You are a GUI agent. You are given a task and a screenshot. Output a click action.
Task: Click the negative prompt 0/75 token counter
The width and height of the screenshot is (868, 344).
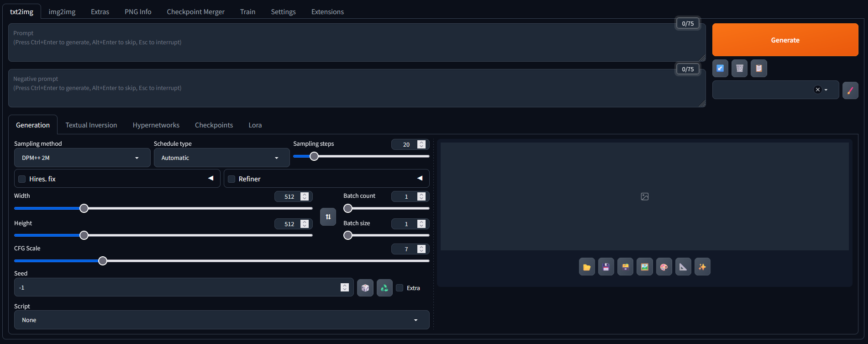tap(688, 69)
